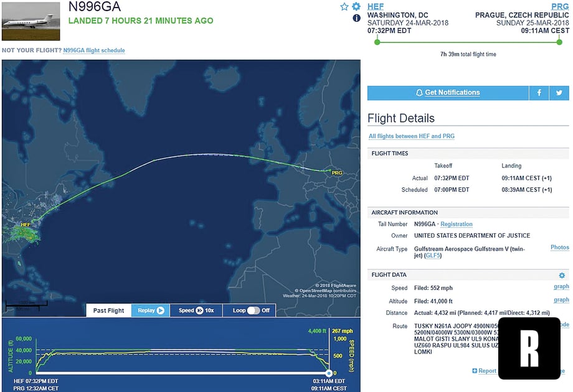Open Flight Data settings gear

click(x=562, y=275)
